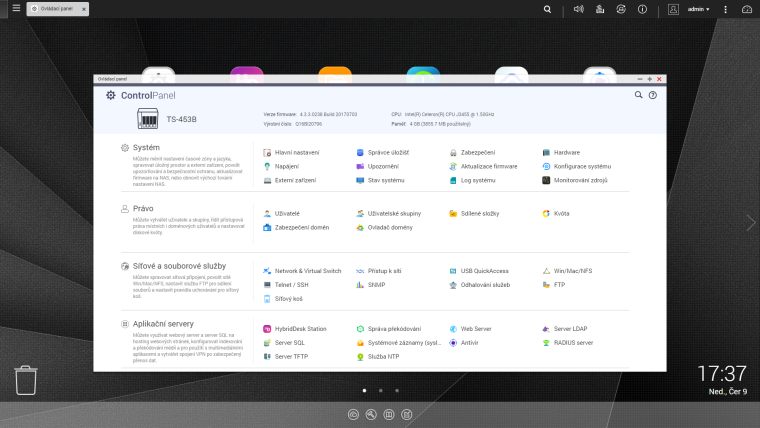Open HybridDesk Station
Image resolution: width=760 pixels, height=428 pixels.
point(295,329)
